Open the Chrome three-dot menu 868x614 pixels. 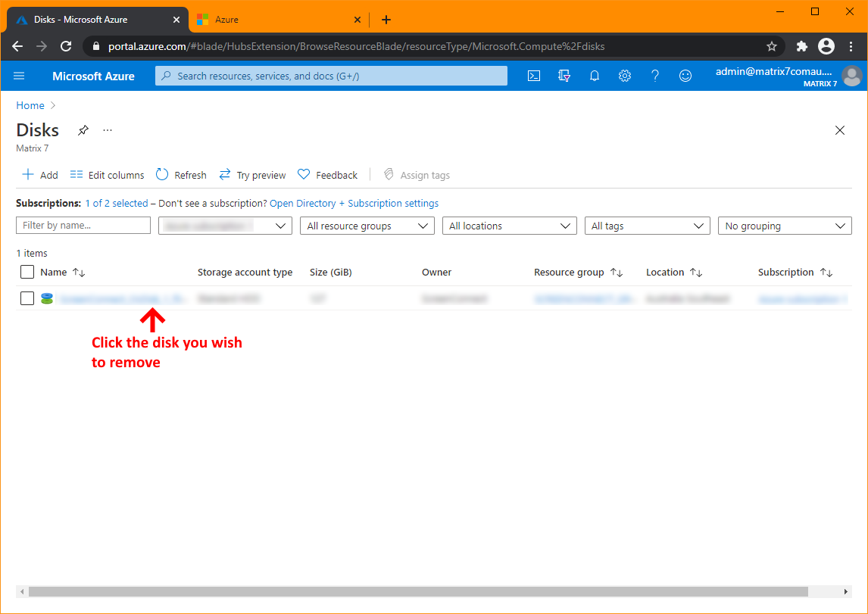click(x=851, y=46)
